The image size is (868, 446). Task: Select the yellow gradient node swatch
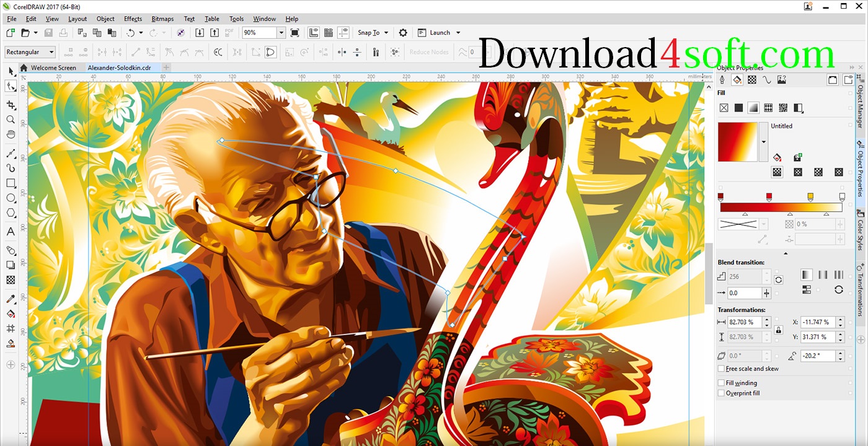pyautogui.click(x=810, y=196)
